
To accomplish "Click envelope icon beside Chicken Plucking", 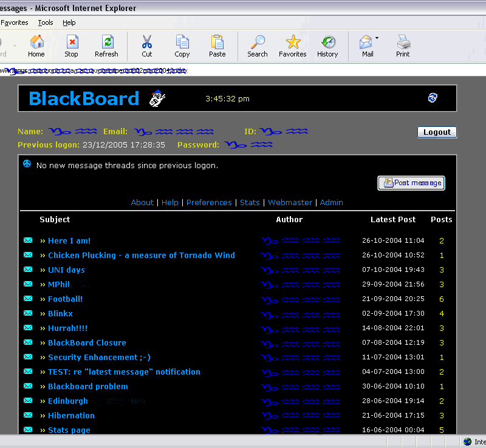I will pos(28,255).
